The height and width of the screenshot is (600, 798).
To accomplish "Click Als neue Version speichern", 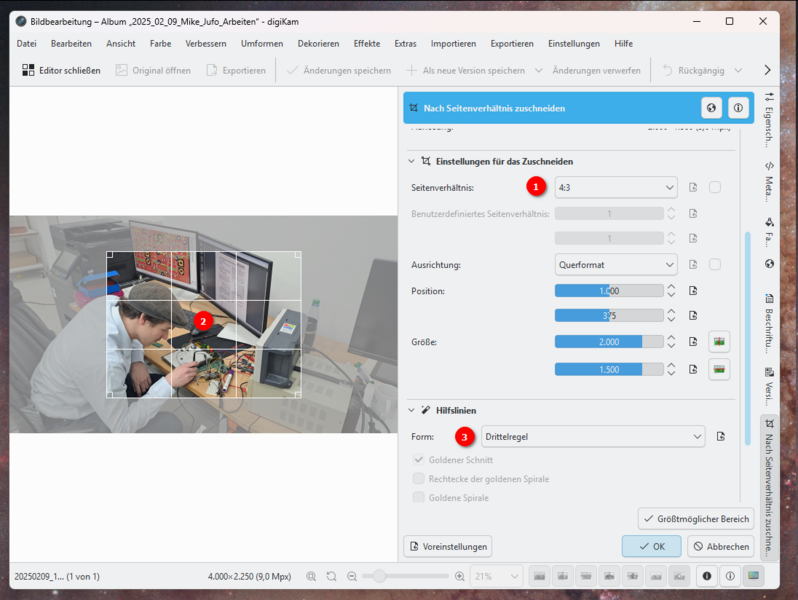I will (x=466, y=70).
